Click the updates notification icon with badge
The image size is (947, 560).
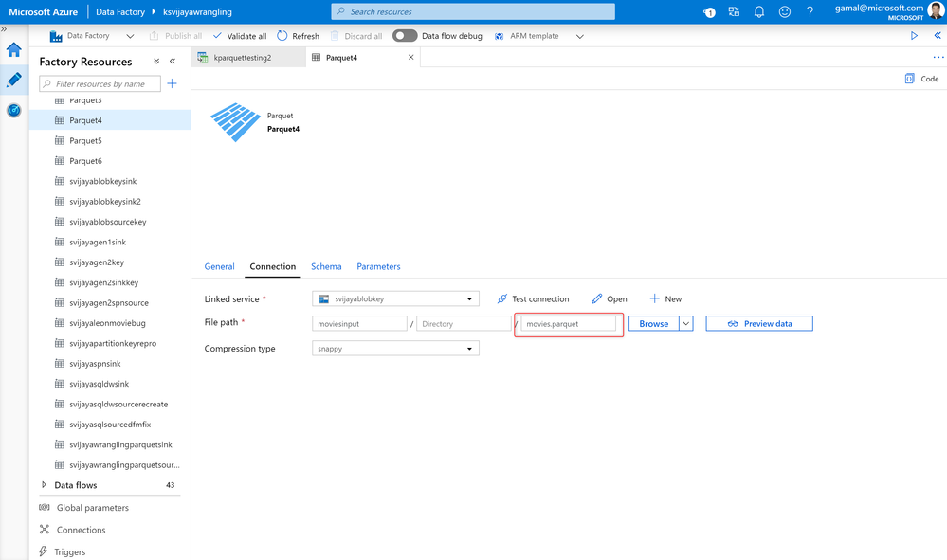coord(709,12)
